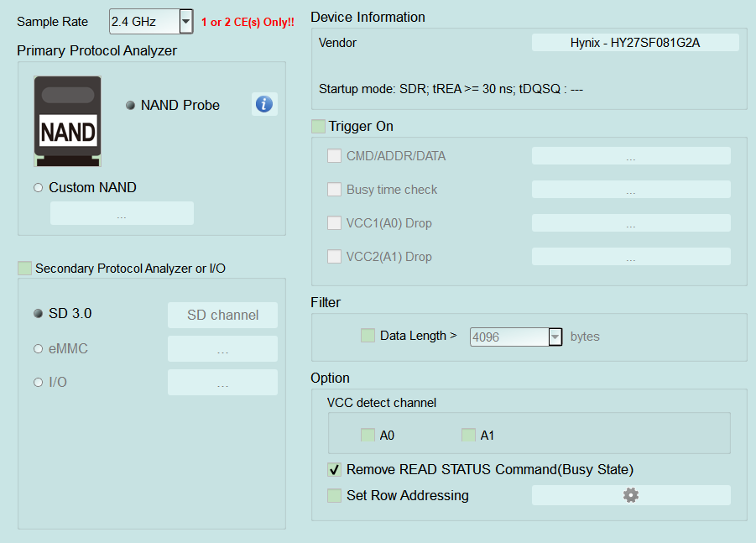Check the VCC2(A1) Drop option
Viewport: 756px width, 543px height.
pyautogui.click(x=334, y=256)
